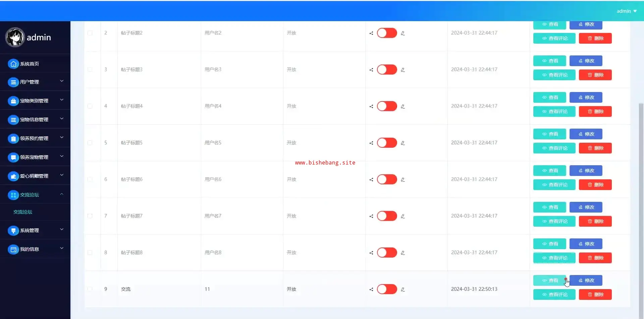Click the chat icon beside 领养宠物管理
The width and height of the screenshot is (644, 319).
13,157
